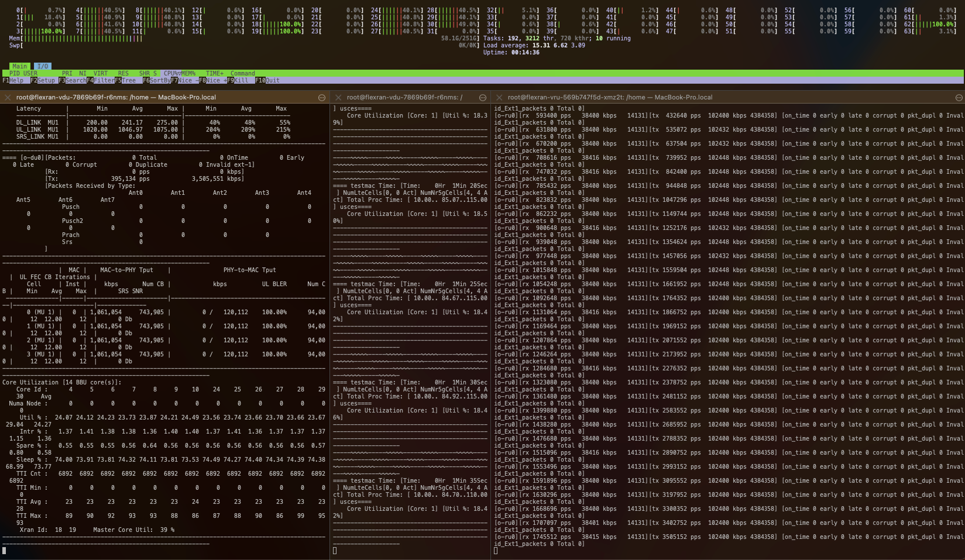965x560 pixels.
Task: Open options menu of the middle flexran-vdu pane
Action: [x=483, y=98]
